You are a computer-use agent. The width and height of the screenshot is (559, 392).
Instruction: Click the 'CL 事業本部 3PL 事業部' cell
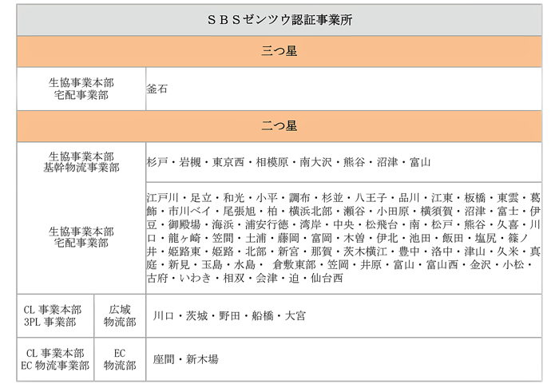pyautogui.click(x=55, y=315)
